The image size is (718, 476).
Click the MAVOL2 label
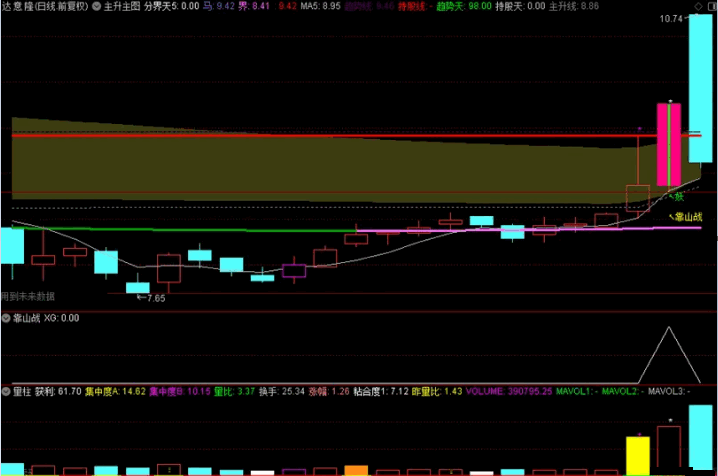click(x=623, y=392)
